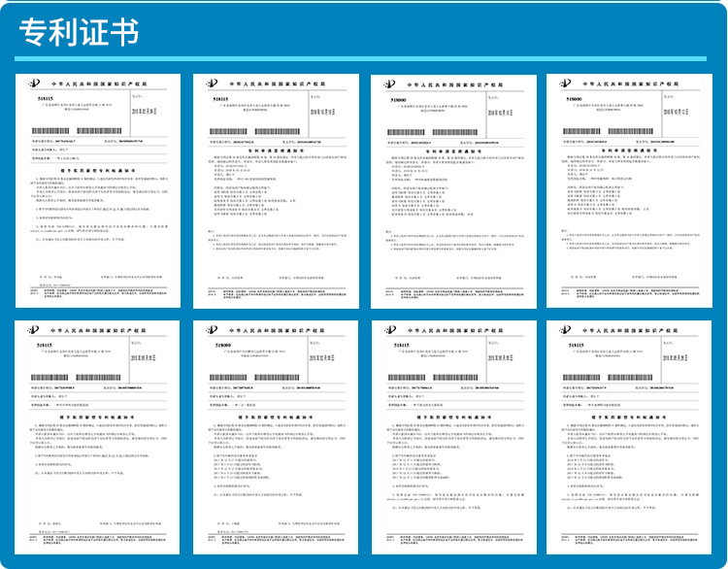
Task: Click office logo on bottom-row third certificate
Action: pos(390,330)
